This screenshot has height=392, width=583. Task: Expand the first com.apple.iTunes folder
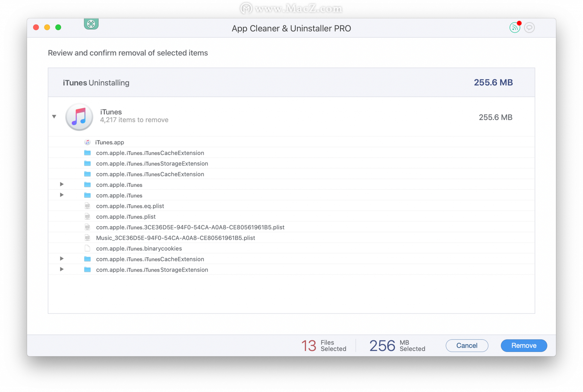point(62,184)
